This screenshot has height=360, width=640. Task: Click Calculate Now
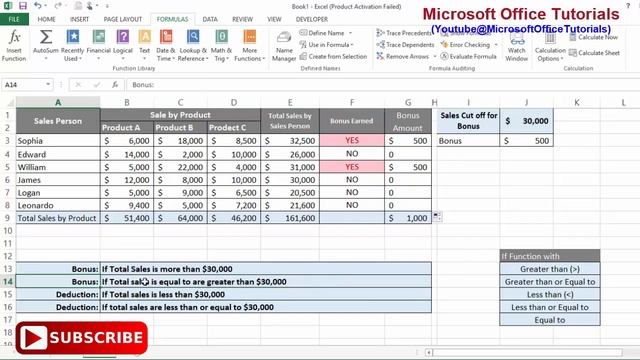[593, 37]
